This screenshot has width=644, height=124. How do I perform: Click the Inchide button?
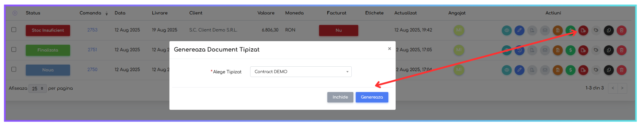click(x=340, y=97)
